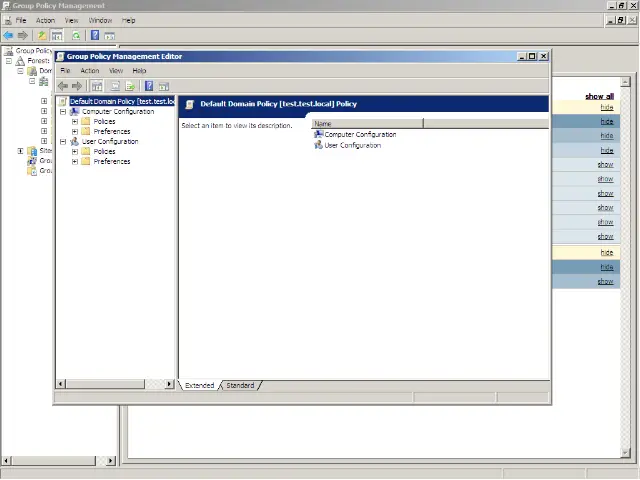
Task: Open Help icon in Group Policy Management toolbar
Action: [95, 36]
